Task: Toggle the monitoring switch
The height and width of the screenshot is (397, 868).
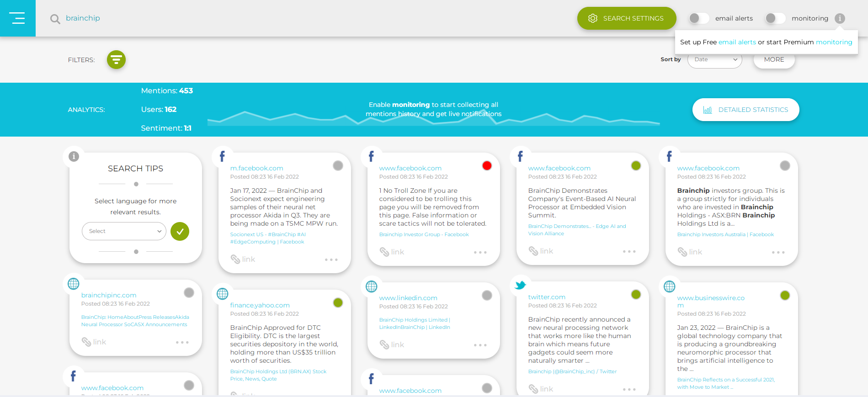Action: click(775, 18)
